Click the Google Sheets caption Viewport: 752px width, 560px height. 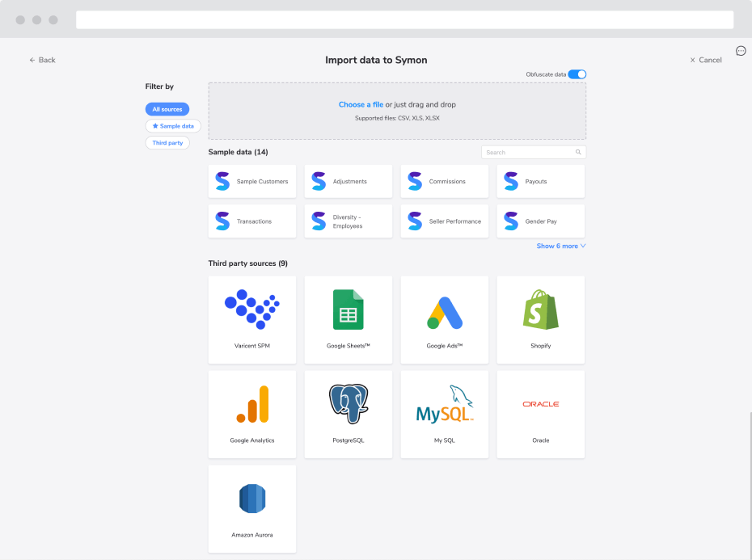click(x=349, y=346)
